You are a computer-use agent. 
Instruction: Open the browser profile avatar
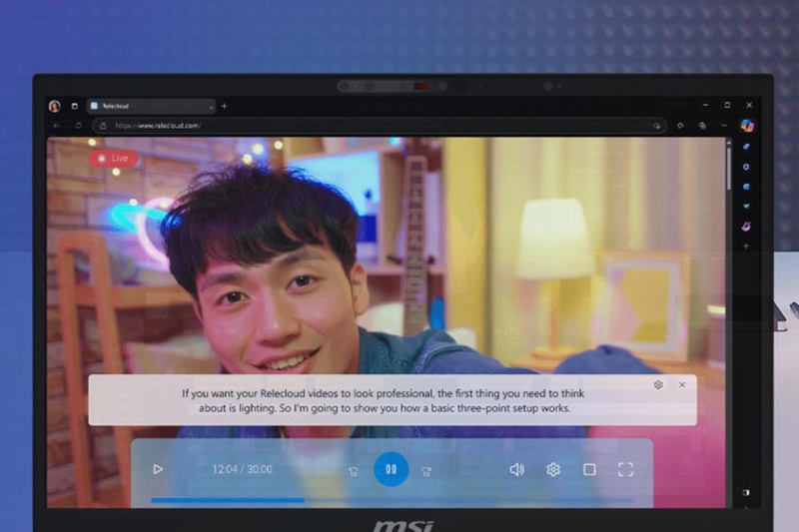[x=55, y=106]
